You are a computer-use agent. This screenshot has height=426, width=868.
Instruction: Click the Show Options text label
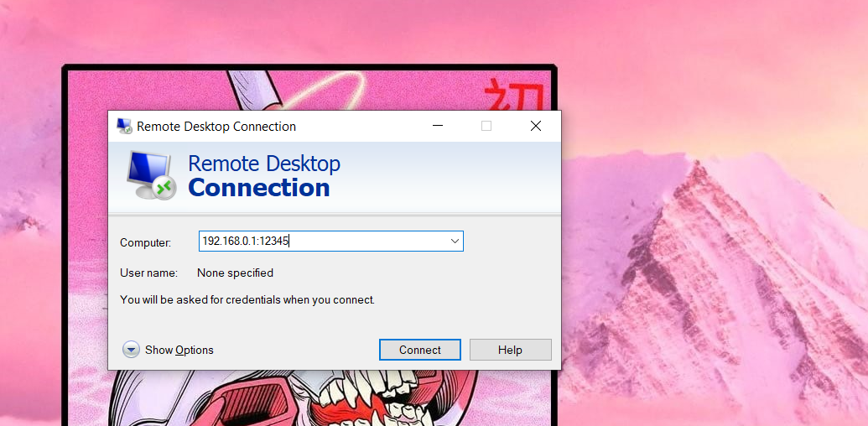click(179, 350)
